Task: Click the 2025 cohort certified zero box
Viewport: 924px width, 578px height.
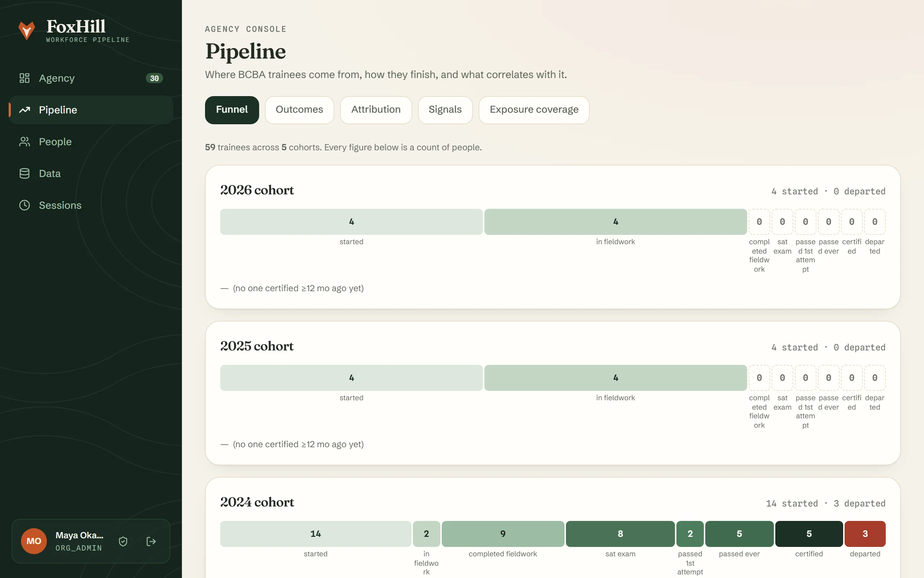Action: (851, 378)
